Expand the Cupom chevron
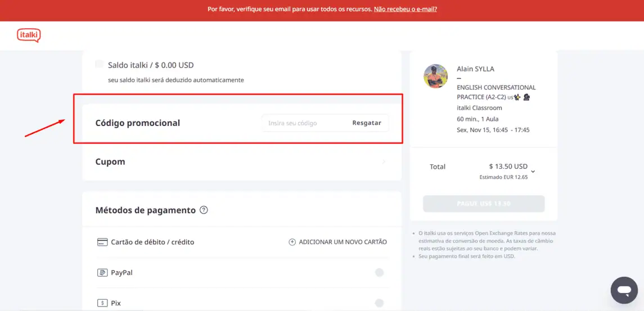Viewport: 644px width, 311px height. coord(384,162)
